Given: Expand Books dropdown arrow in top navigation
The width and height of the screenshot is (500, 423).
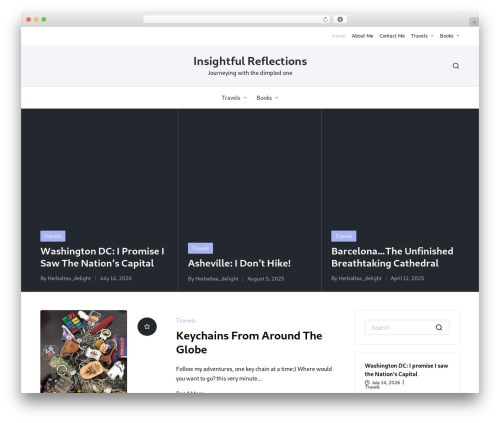Looking at the screenshot, I should (x=458, y=36).
